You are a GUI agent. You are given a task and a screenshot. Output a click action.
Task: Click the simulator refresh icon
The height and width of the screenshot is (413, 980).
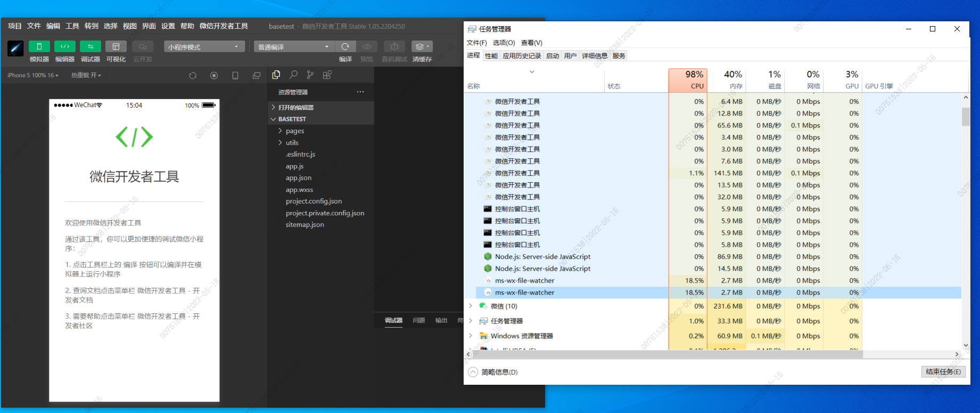193,76
